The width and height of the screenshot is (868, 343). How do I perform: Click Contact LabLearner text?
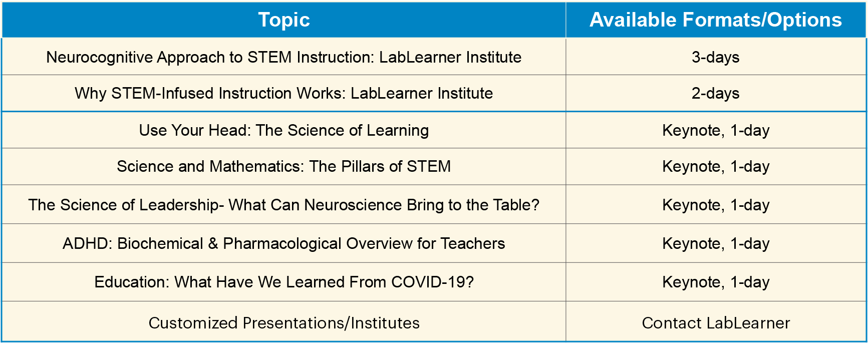point(716,323)
